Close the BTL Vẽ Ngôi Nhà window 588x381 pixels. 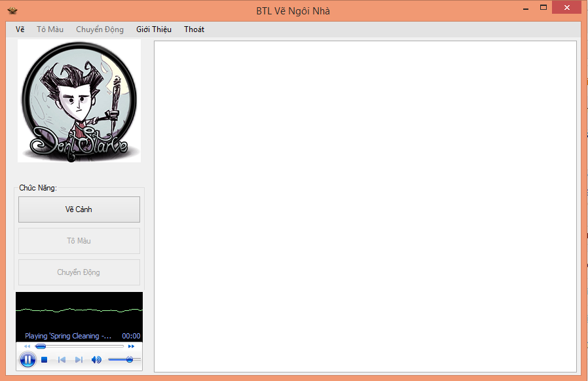pos(566,7)
